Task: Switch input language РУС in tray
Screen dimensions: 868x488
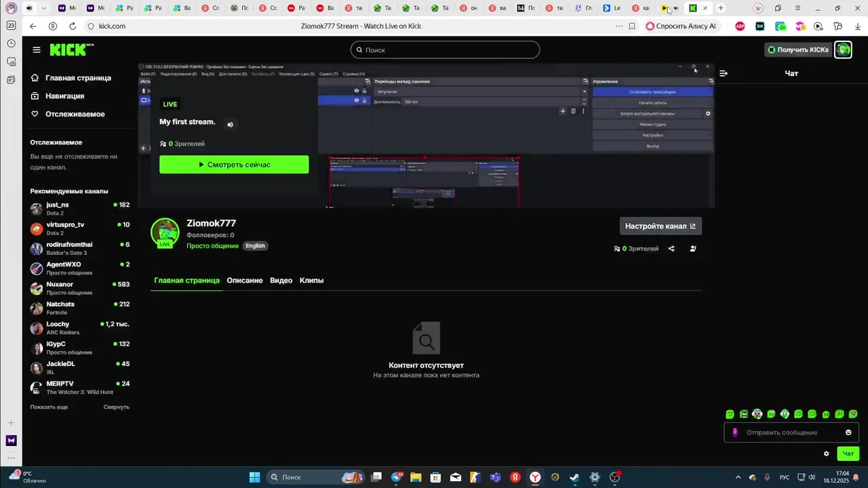Action: 785,477
